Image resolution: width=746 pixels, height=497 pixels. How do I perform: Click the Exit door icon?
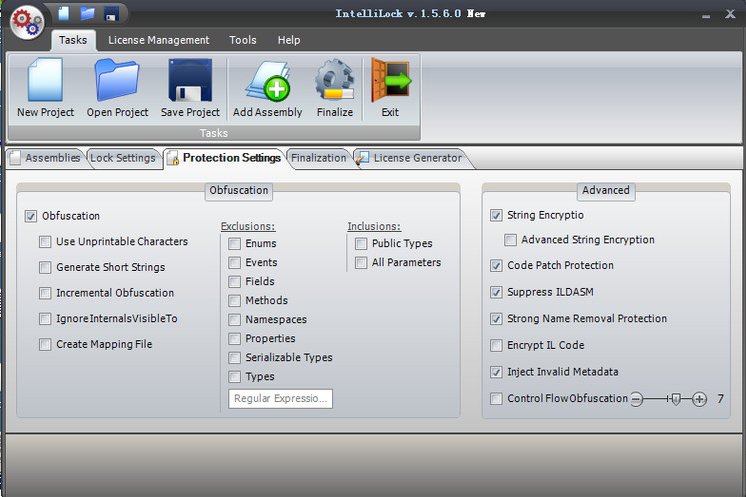coord(390,81)
